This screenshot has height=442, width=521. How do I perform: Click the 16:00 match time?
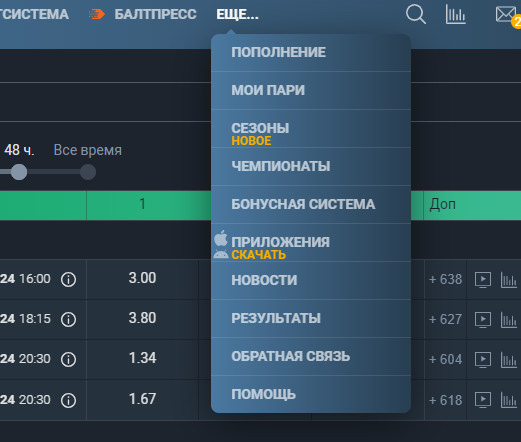(35, 279)
